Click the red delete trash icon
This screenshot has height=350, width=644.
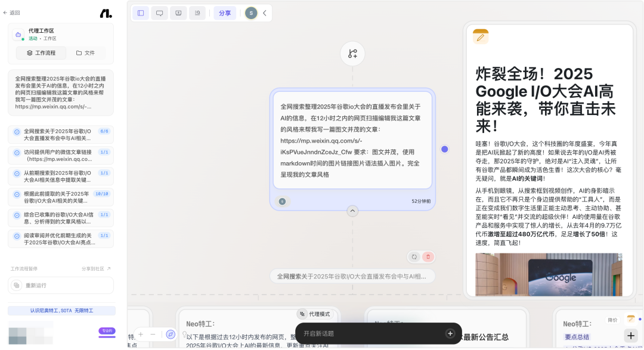click(x=428, y=257)
